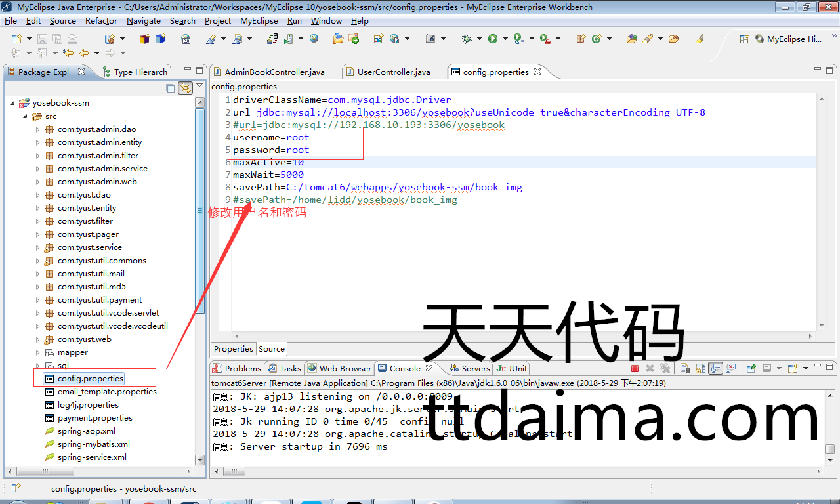Terminate the server with red stop icon
The image size is (840, 504).
635,369
